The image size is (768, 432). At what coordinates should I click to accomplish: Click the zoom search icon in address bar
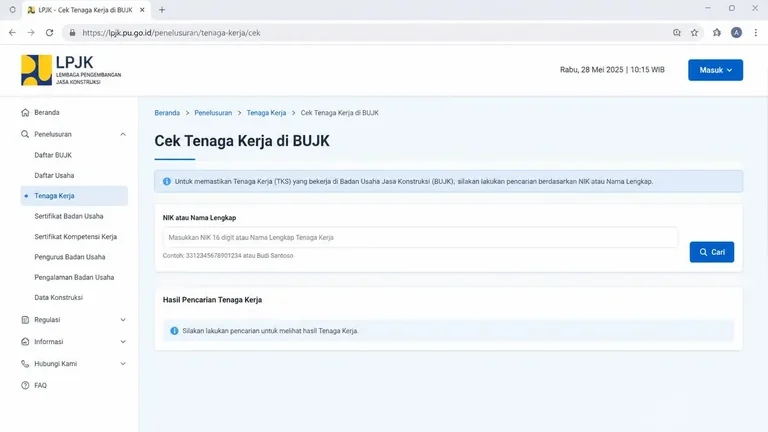pyautogui.click(x=677, y=33)
